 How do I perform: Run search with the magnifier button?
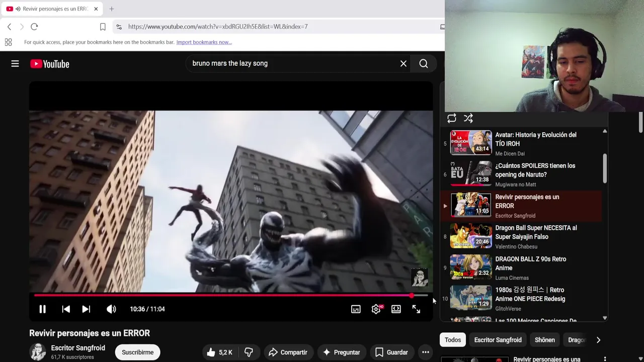coord(424,63)
